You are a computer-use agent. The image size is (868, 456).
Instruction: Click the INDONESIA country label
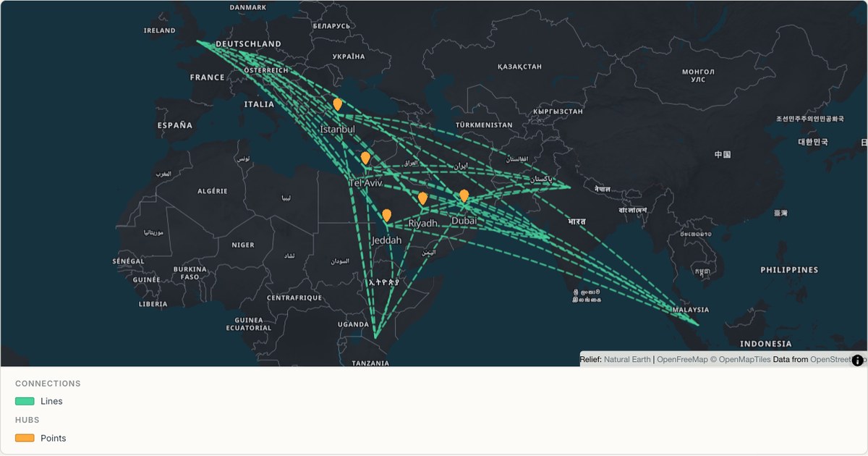click(x=766, y=344)
